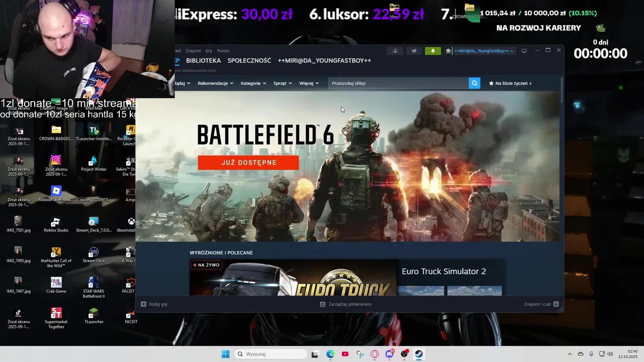644x362 pixels.
Task: Open ++MIRI@DA_YOUNGFASTBOY++ profile tab
Action: click(325, 60)
